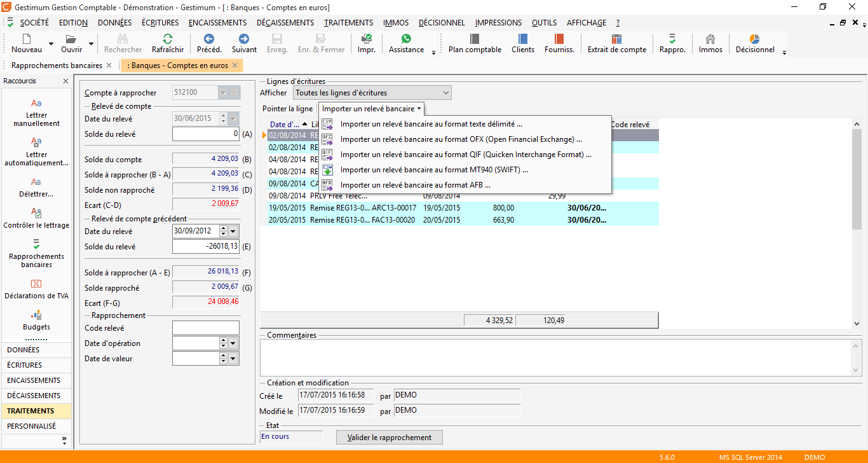Open the TRAITEMENTS menu
868x463 pixels.
[x=349, y=22]
